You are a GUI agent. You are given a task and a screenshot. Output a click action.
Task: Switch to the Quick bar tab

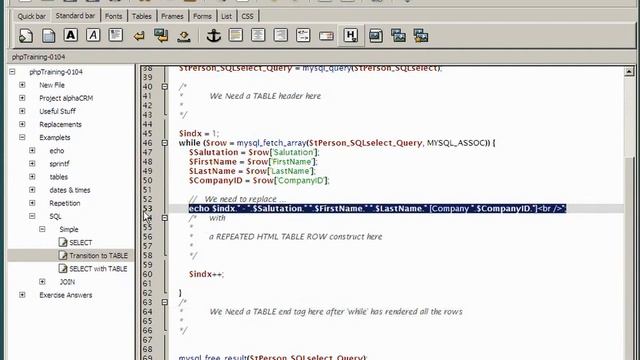[31, 16]
